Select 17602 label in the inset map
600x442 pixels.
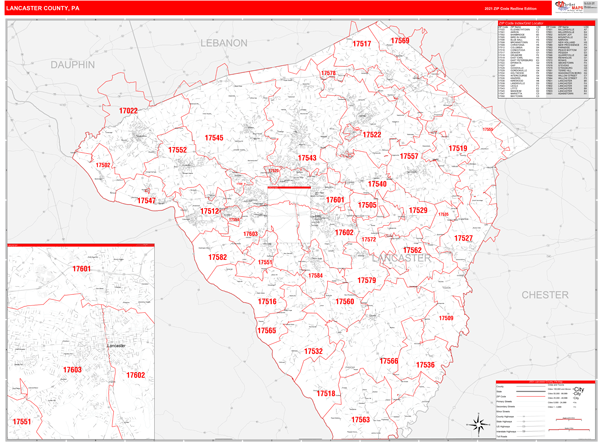click(x=135, y=375)
